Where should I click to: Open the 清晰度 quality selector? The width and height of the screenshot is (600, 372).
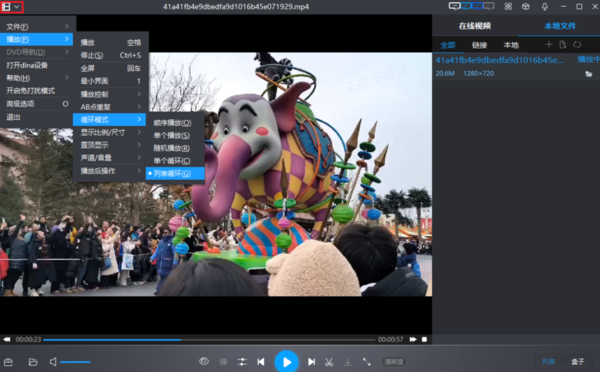pyautogui.click(x=394, y=362)
